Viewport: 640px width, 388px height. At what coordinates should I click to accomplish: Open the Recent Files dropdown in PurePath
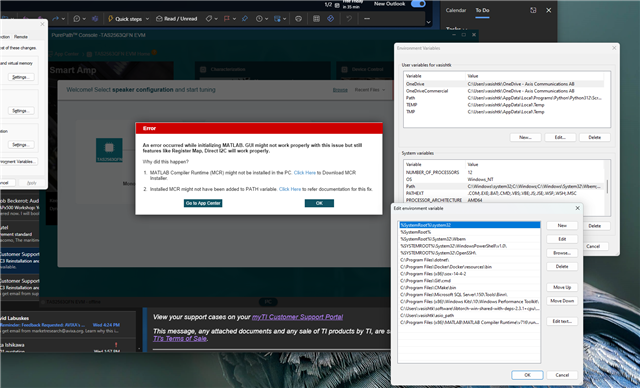[x=369, y=90]
